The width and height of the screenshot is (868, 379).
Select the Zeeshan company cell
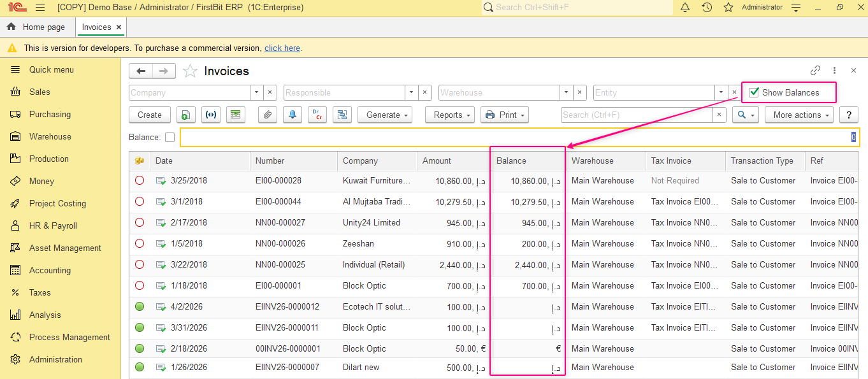pos(377,243)
